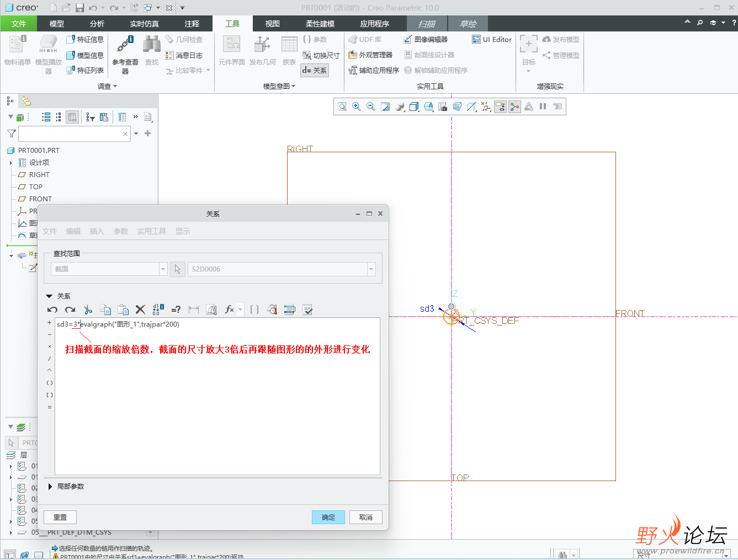Click inside the relations text editor

tap(217, 396)
